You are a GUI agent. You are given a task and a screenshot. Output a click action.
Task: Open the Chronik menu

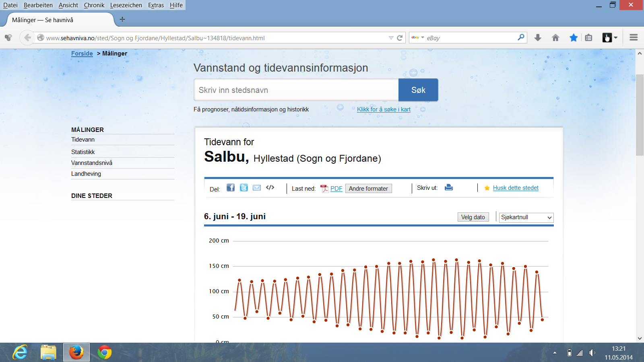94,5
